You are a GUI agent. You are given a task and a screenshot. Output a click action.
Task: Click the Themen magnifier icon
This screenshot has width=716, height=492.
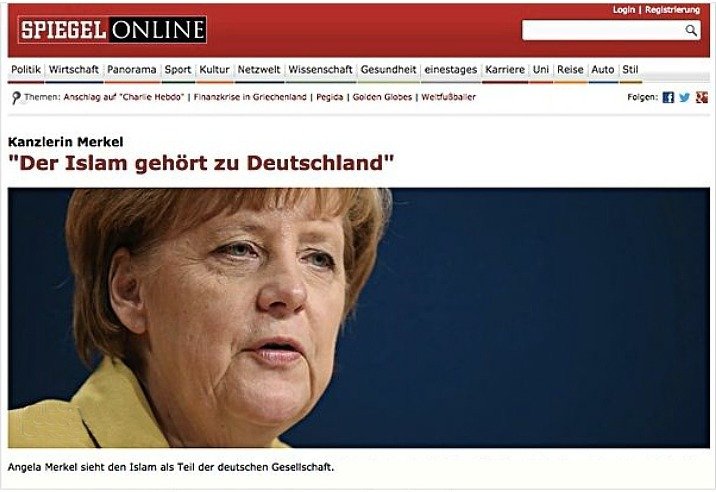(16, 97)
